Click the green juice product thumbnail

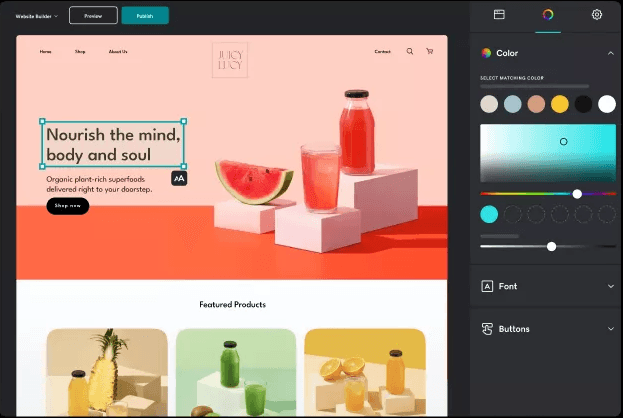click(236, 372)
